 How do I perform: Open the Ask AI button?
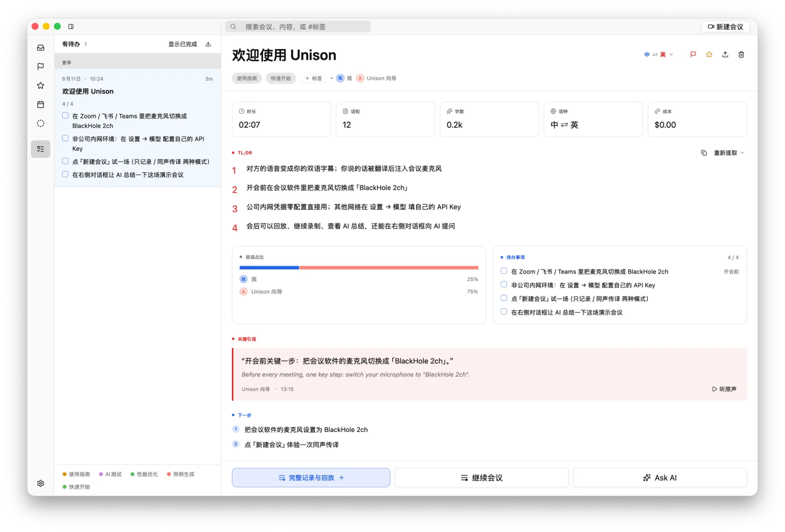coord(660,478)
